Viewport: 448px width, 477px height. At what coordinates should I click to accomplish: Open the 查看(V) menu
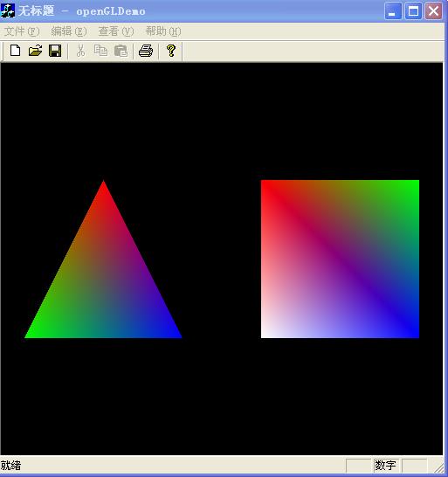click(116, 31)
